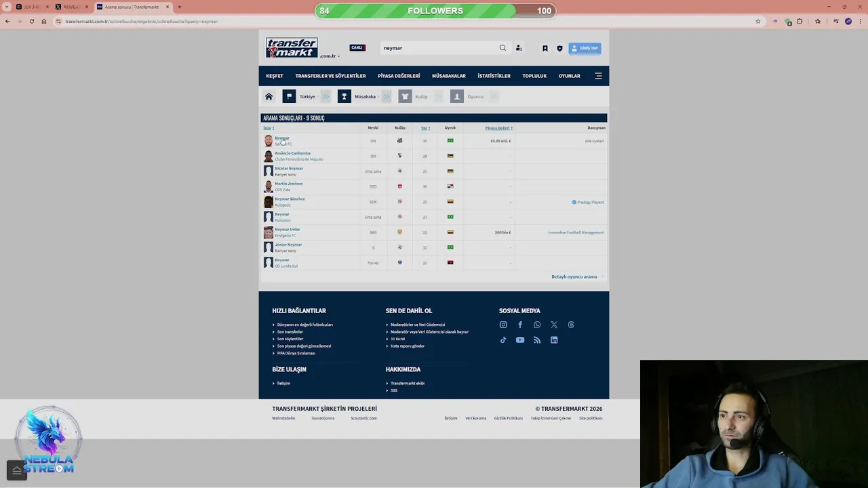Click the browser reload icon

click(31, 21)
